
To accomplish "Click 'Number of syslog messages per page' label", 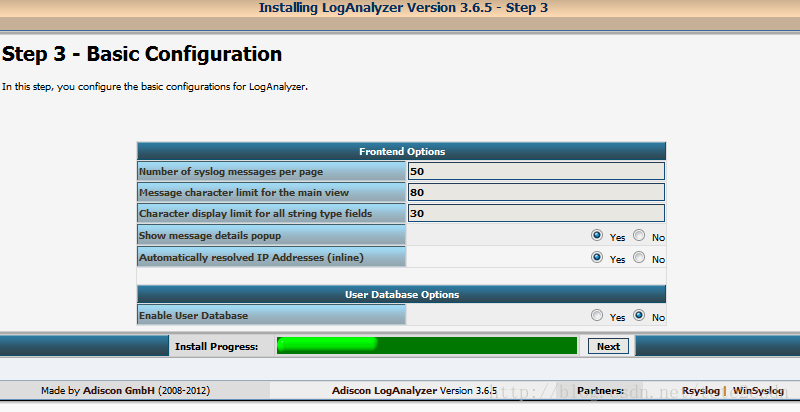I will (231, 172).
